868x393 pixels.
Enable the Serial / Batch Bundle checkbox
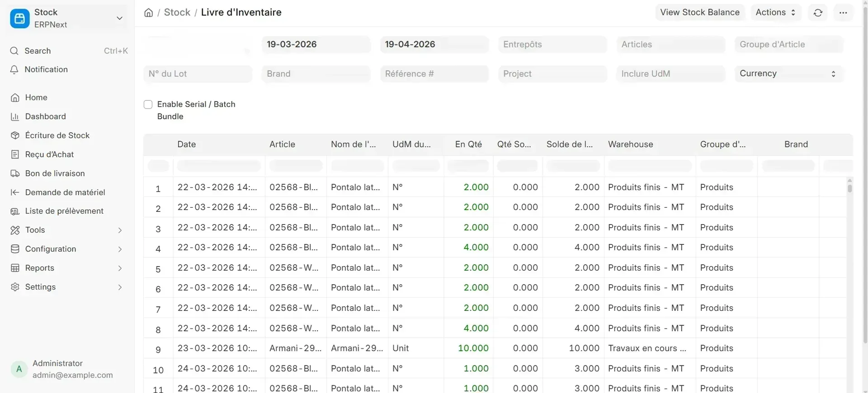[148, 105]
